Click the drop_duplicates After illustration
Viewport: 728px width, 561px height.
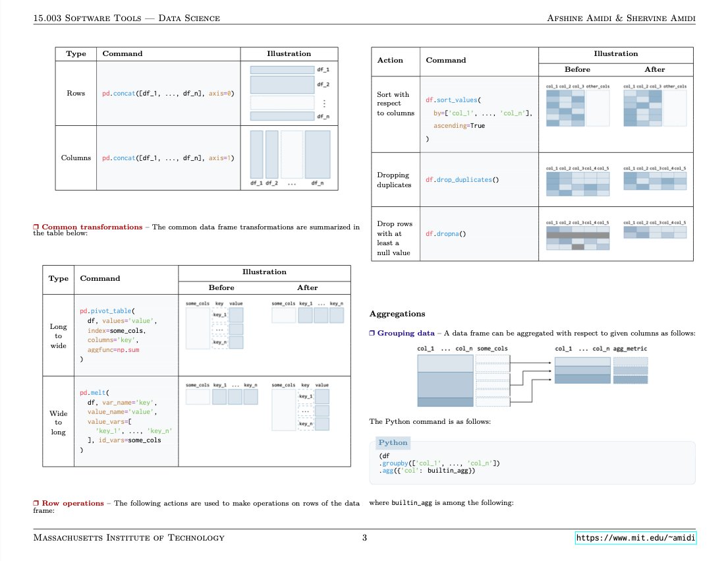pyautogui.click(x=655, y=178)
